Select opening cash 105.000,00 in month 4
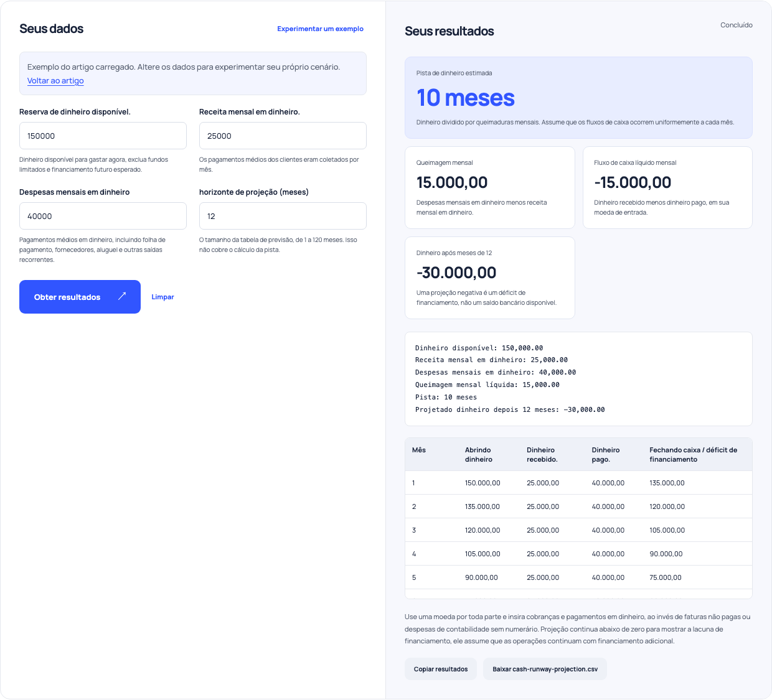This screenshot has width=772, height=700. 482,554
